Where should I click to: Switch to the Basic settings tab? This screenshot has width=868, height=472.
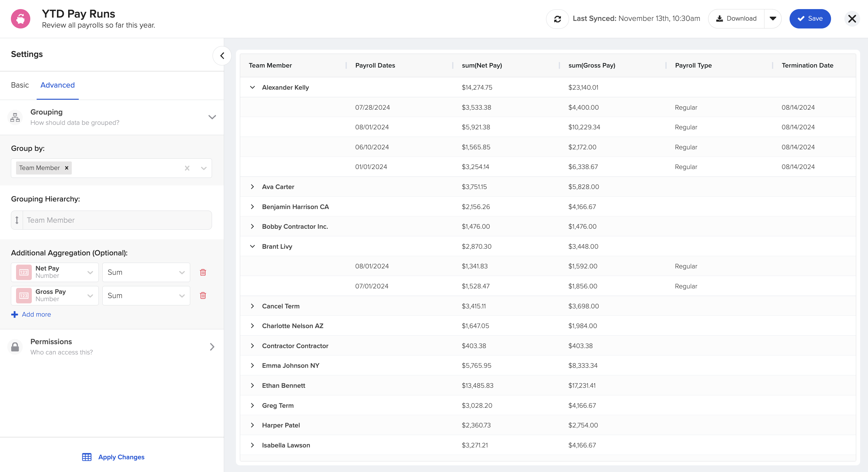[20, 85]
